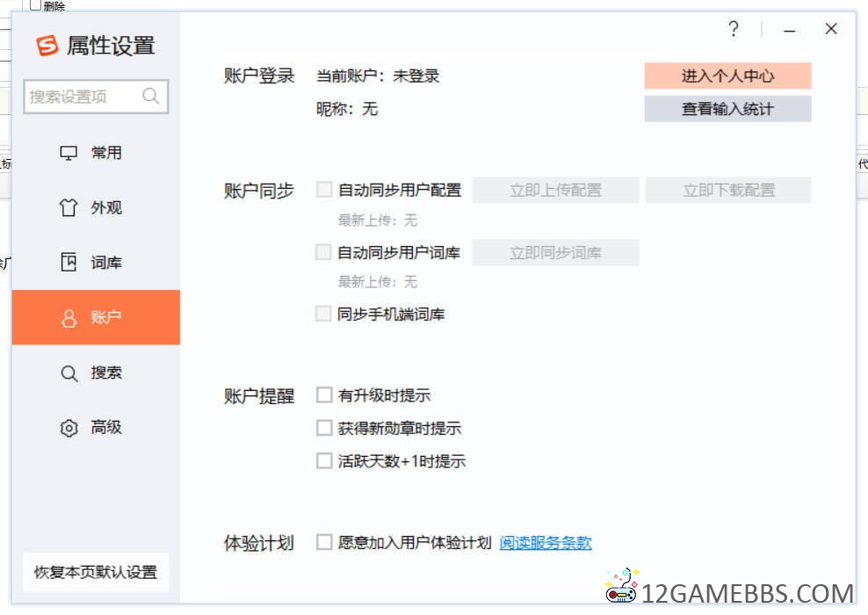This screenshot has height=615, width=868.
Task: Enable 有升级时提示 checkbox
Action: point(324,395)
